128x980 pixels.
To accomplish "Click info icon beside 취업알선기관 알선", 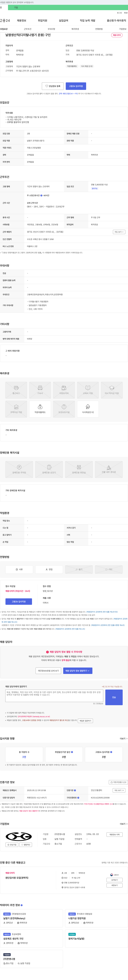I will (x=72, y=752).
